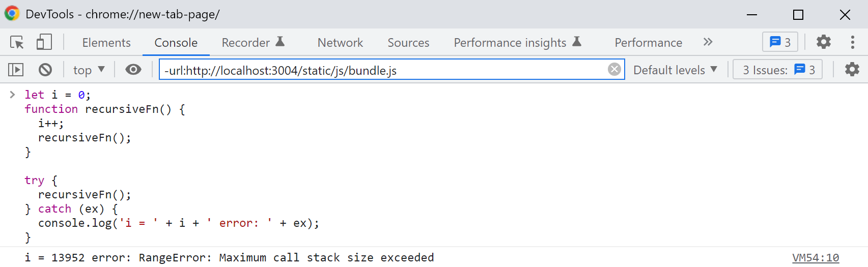Show more tabs with double chevron
The image size is (868, 267).
coord(708,42)
